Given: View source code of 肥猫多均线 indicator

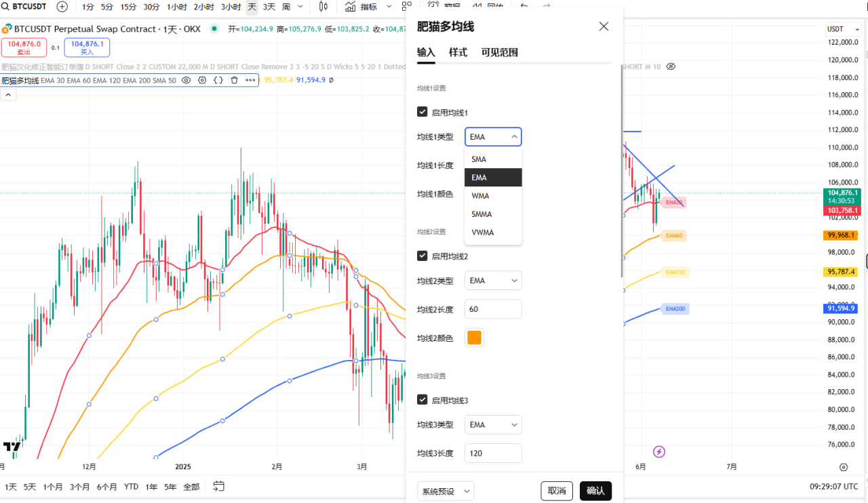Looking at the screenshot, I should tap(218, 80).
